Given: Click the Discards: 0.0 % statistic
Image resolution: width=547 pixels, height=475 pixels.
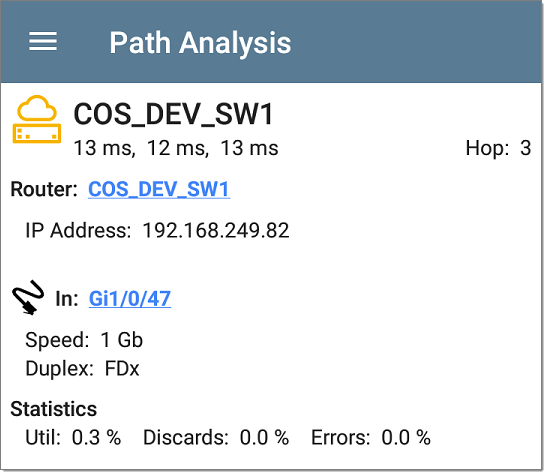Looking at the screenshot, I should coord(216,437).
